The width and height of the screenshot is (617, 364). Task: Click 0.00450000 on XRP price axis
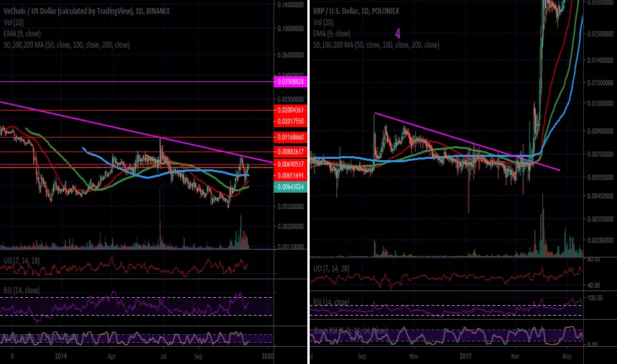600,196
